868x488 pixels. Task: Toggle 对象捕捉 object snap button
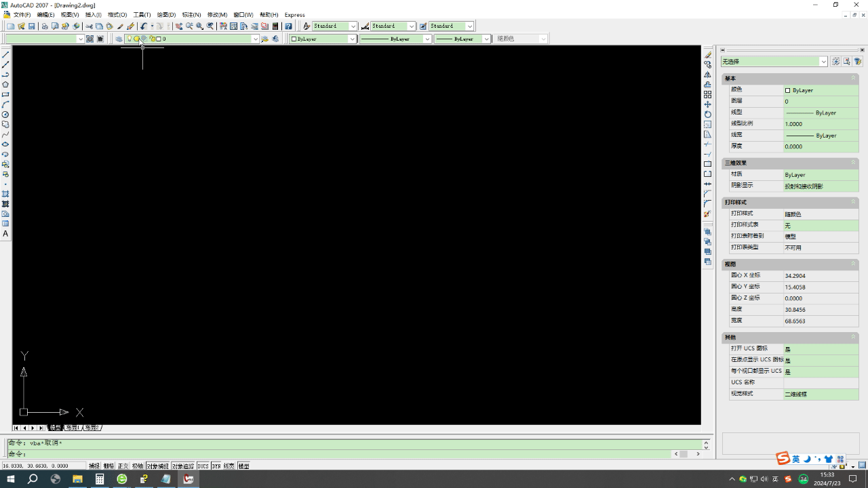pos(157,466)
